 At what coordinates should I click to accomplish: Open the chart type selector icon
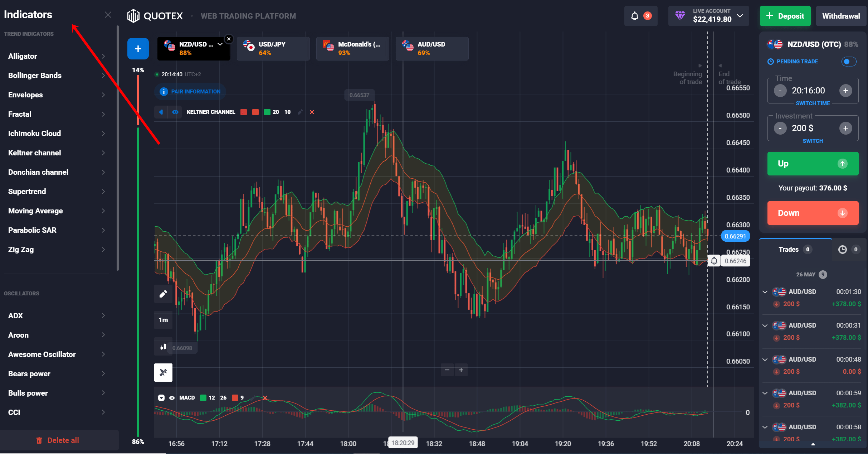[163, 347]
